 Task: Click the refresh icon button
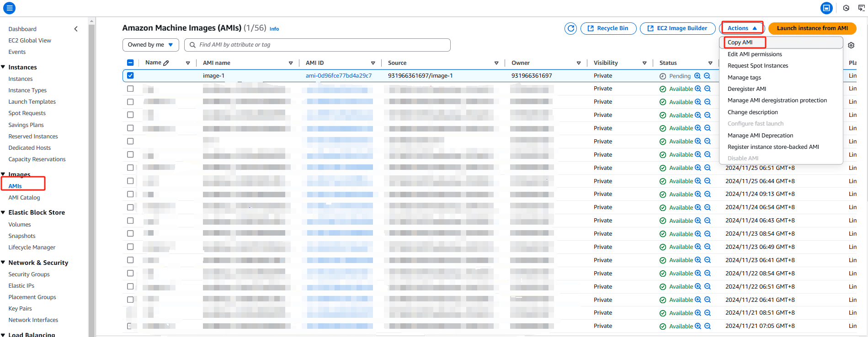pyautogui.click(x=570, y=28)
